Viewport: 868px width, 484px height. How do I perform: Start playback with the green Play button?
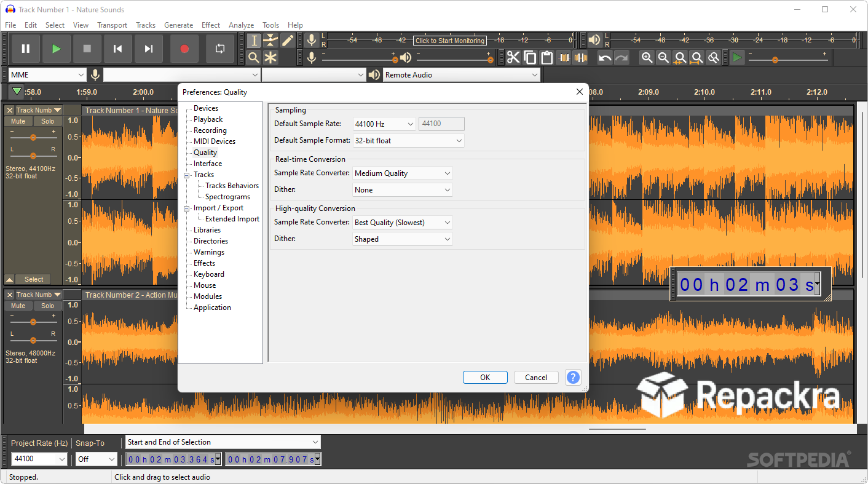click(x=57, y=49)
